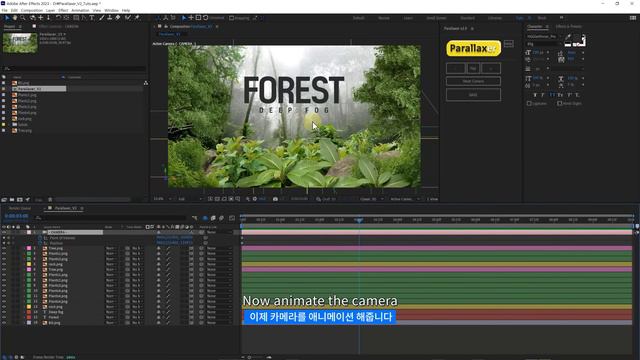640x360 pixels.
Task: Select the Selection tool arrow
Action: tap(7, 18)
